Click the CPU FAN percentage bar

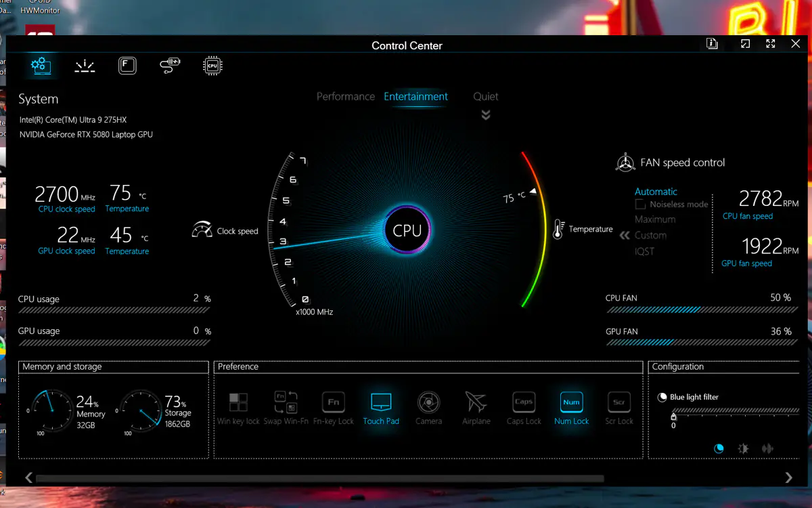702,310
